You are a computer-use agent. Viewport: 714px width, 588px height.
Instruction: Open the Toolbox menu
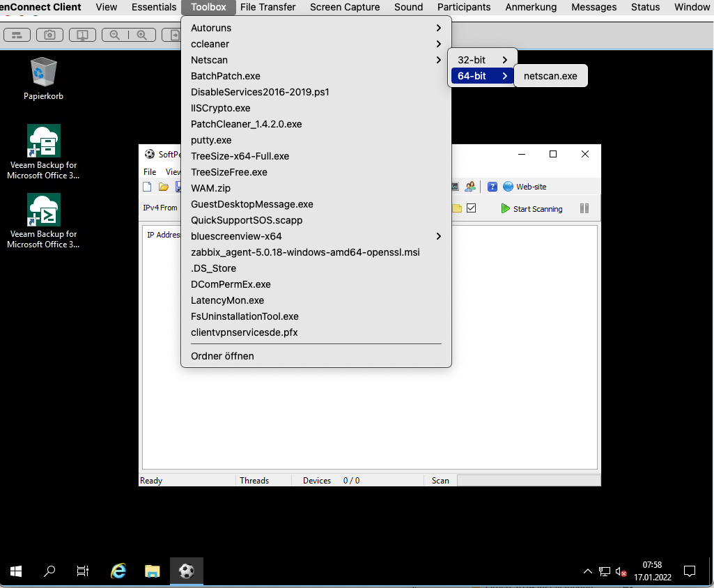(208, 7)
